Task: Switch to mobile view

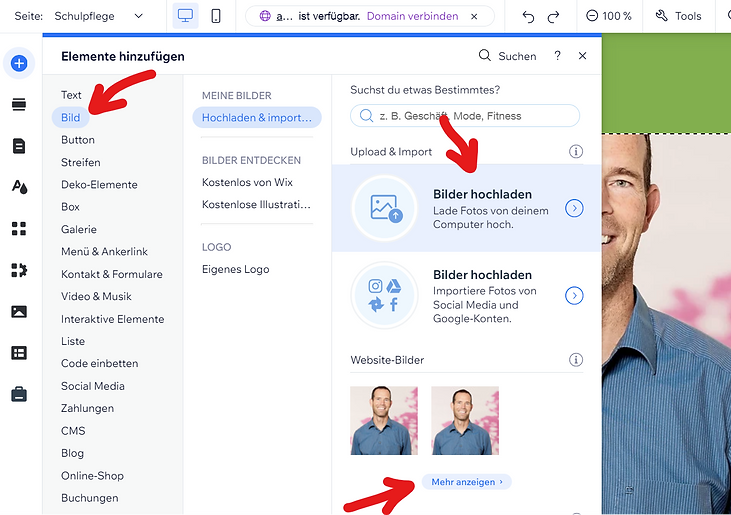Action: coord(216,16)
